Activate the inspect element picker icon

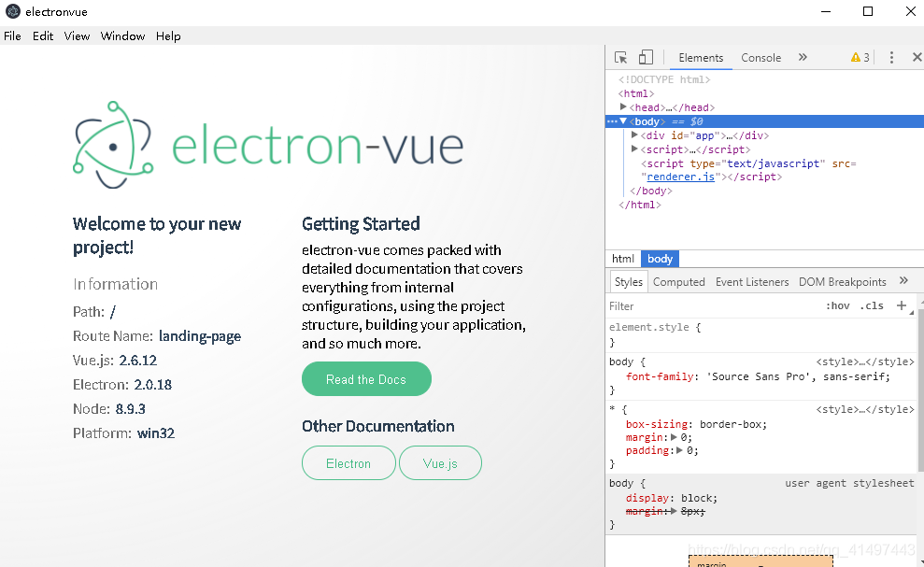click(620, 57)
